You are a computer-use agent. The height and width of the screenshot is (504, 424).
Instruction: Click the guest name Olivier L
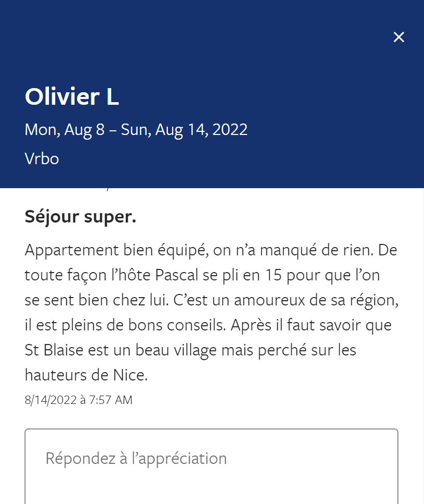coord(72,97)
